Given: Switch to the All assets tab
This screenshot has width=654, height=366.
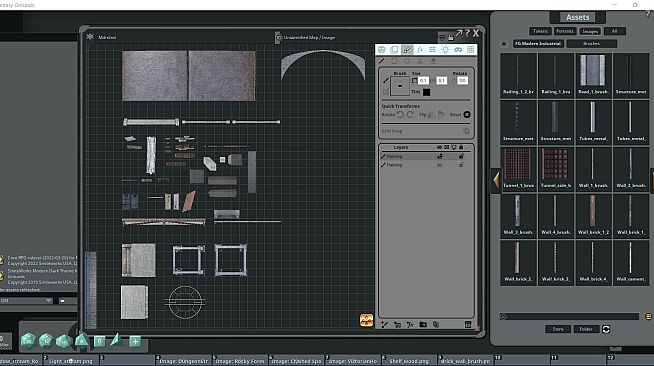Looking at the screenshot, I should [x=614, y=31].
